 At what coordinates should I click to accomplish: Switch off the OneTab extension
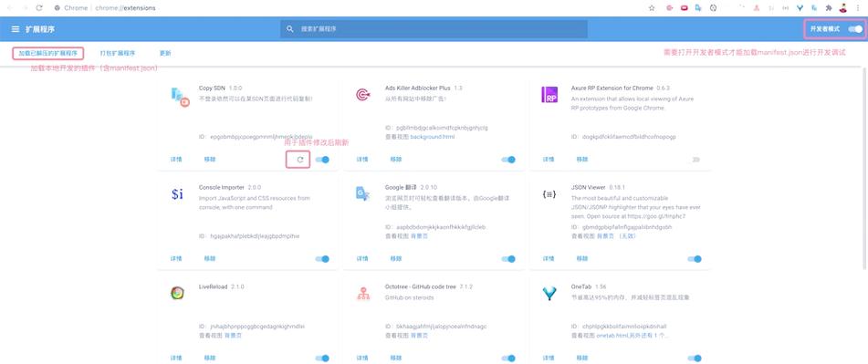click(x=695, y=358)
